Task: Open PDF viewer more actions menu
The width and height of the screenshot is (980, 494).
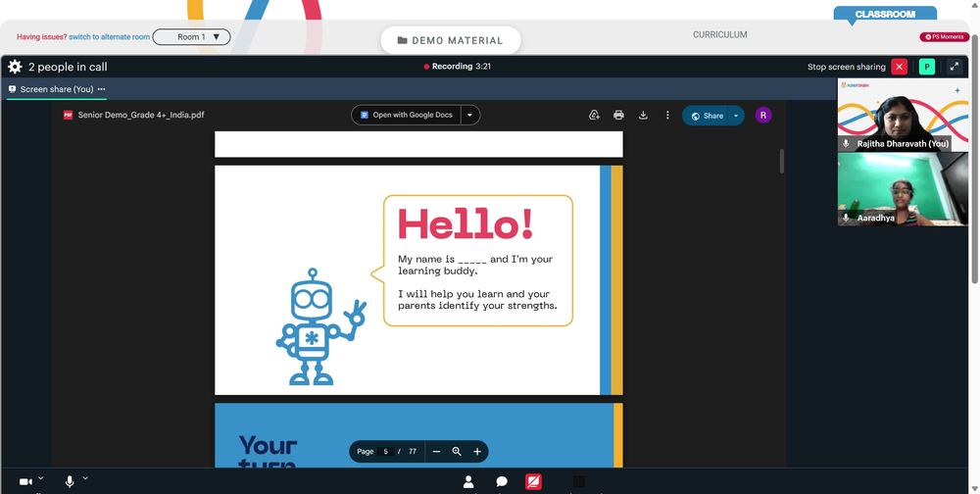Action: point(667,115)
